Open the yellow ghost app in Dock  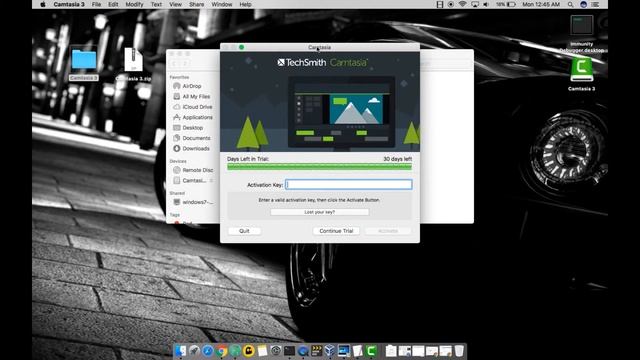(x=249, y=351)
